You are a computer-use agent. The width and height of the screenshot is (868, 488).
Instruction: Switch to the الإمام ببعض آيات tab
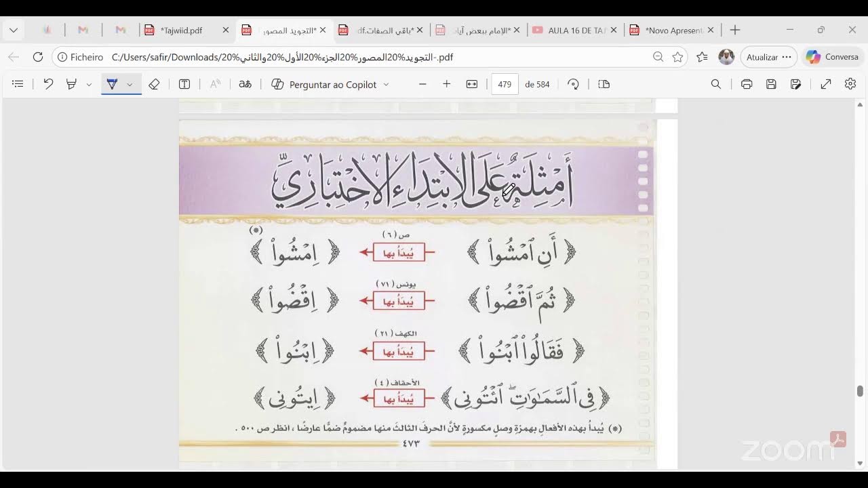pos(478,30)
